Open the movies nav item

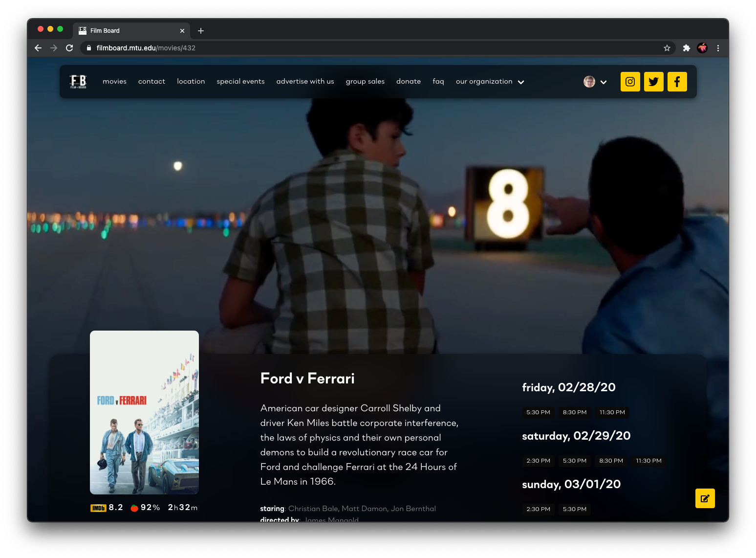114,82
